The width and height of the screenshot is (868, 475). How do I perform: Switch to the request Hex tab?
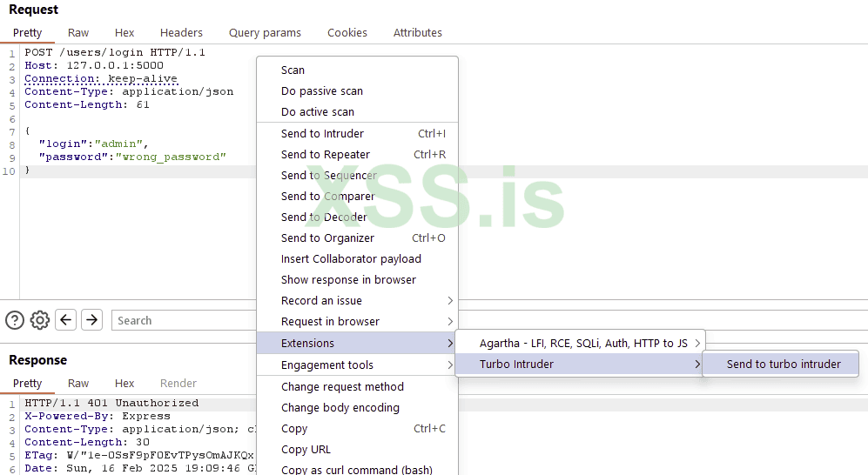click(x=124, y=33)
